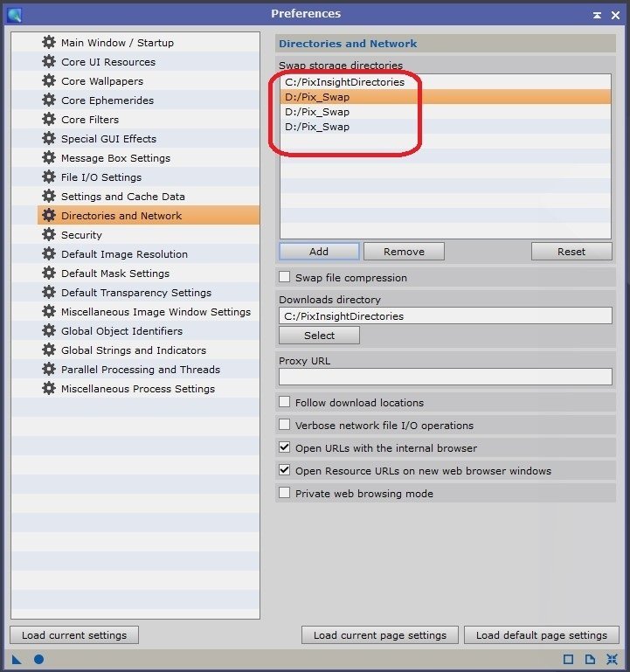Screen dimensions: 630x672
Task: Click Select downloads directory button
Action: 319,336
